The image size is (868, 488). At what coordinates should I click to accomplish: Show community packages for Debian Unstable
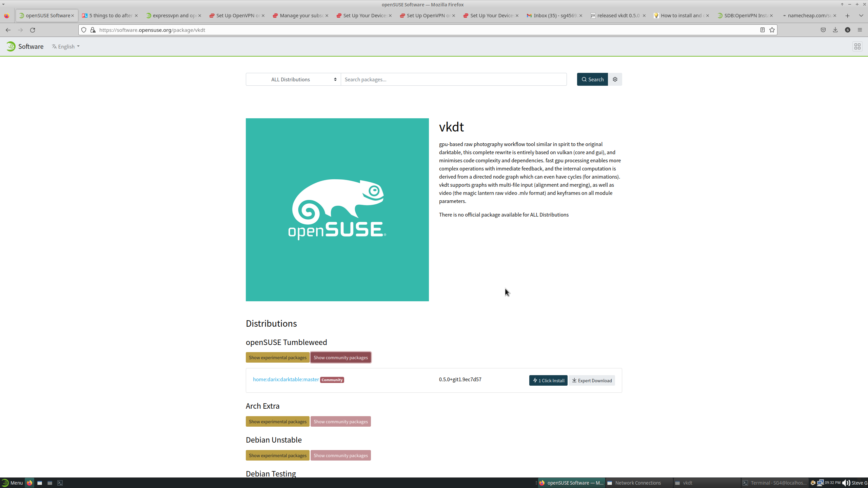tap(341, 455)
